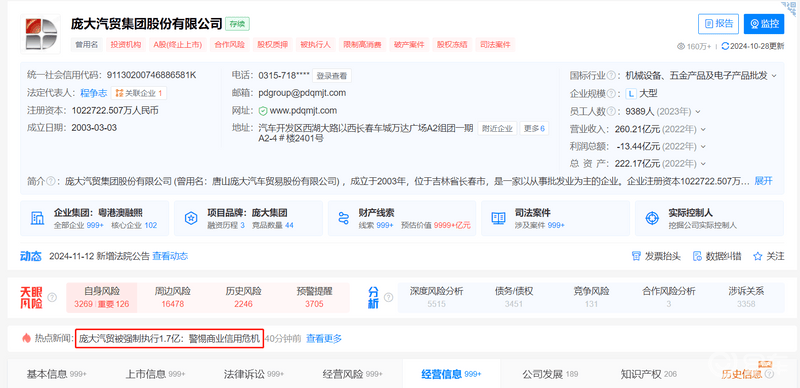Screen dimensions: 800x388
Task: Open the 司法案件 red tag
Action: (495, 45)
